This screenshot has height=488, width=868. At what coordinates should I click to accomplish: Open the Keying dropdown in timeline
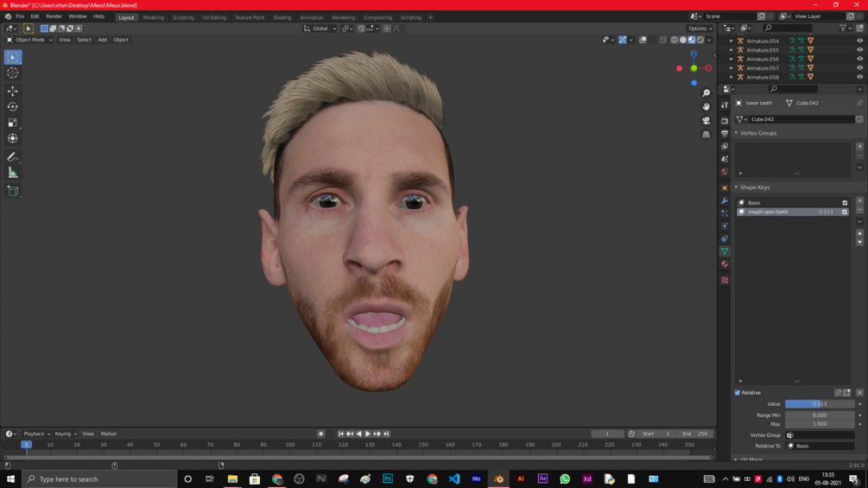pyautogui.click(x=66, y=434)
